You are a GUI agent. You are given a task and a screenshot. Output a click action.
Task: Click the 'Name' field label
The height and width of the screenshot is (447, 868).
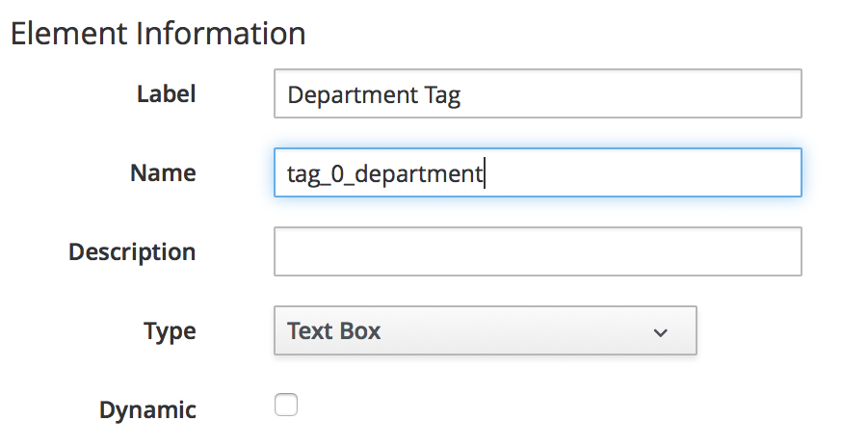coord(163,173)
